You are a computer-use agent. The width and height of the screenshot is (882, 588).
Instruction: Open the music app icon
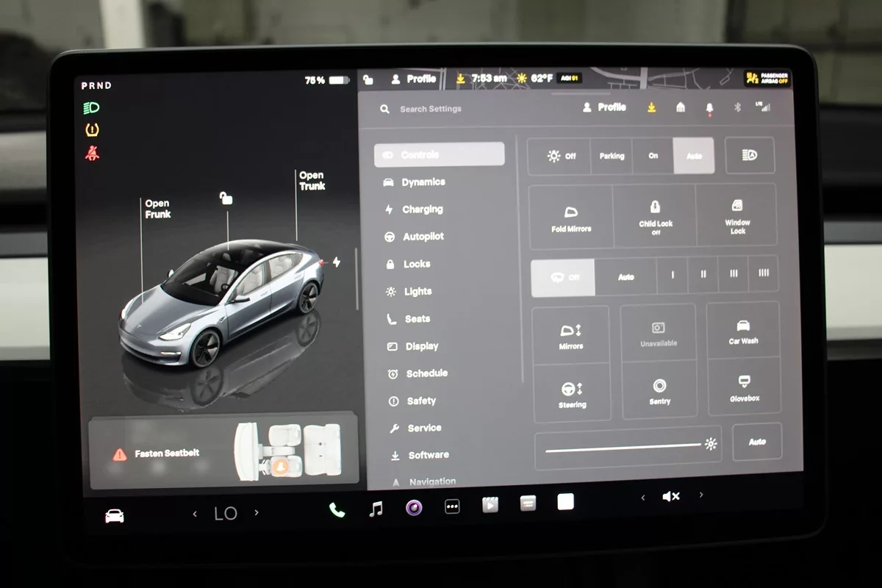click(x=376, y=509)
